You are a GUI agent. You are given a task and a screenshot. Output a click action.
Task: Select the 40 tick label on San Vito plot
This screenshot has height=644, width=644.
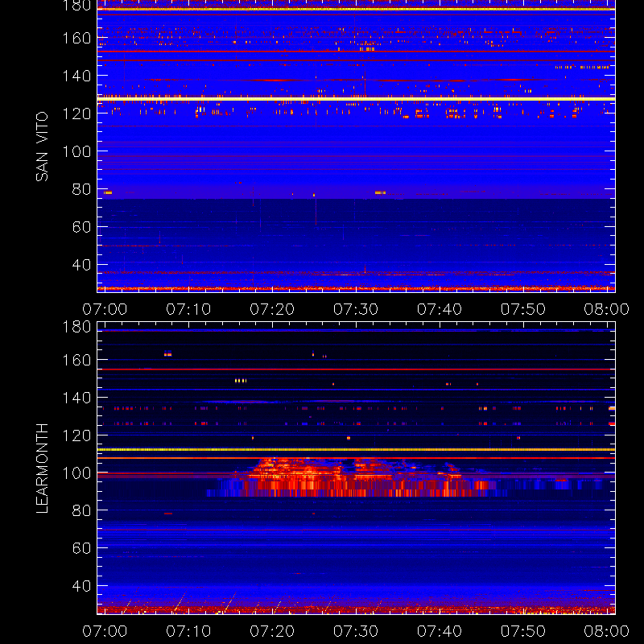tap(81, 265)
